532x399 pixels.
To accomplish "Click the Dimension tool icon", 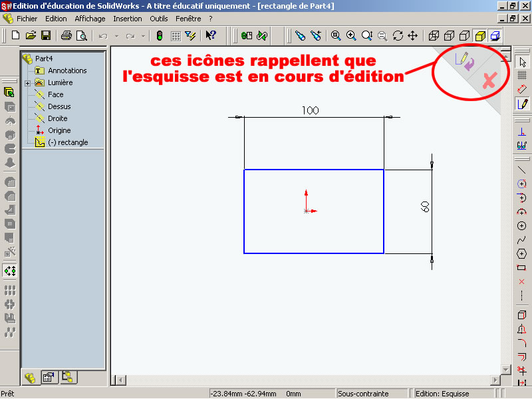I will click(x=522, y=89).
